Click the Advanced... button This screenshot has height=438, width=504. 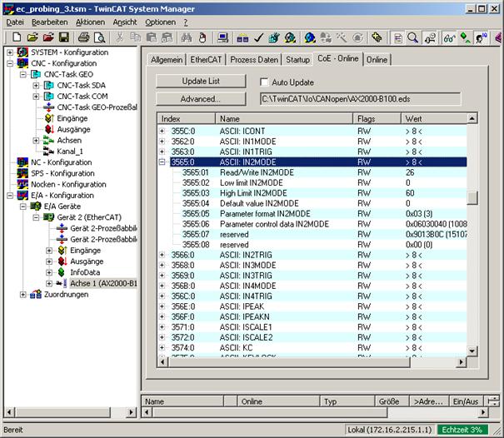(201, 99)
